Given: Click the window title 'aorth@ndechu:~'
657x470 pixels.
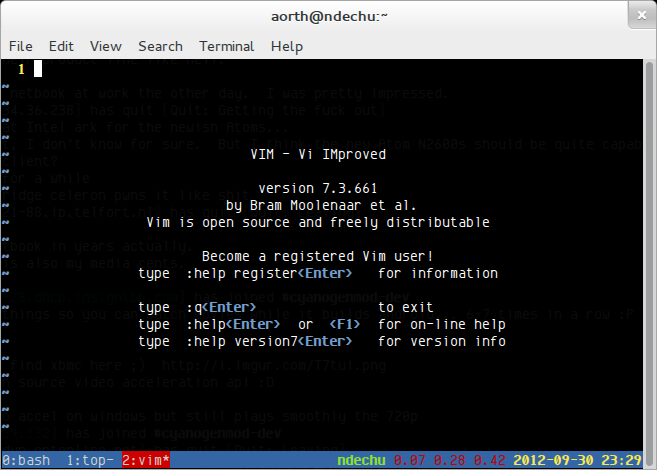Looking at the screenshot, I should [329, 16].
